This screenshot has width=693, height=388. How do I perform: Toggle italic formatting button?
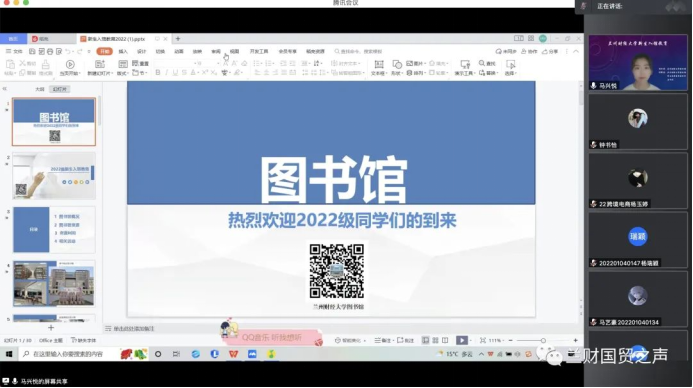point(166,72)
